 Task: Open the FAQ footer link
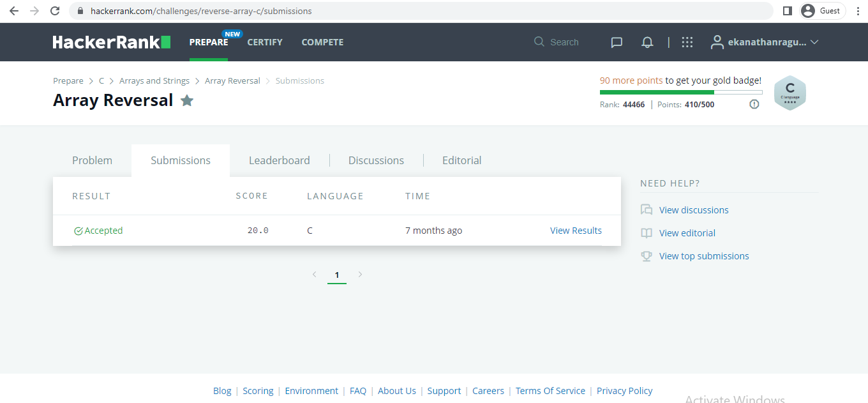pos(358,391)
